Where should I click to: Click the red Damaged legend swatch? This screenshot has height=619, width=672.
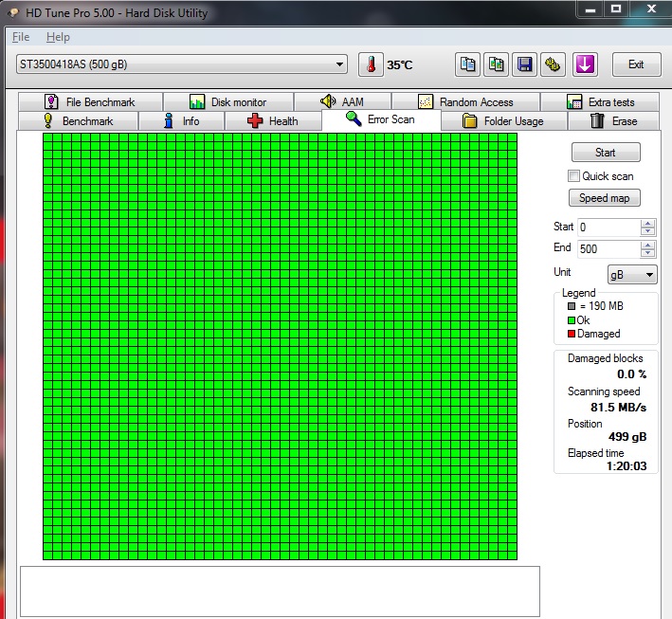pyautogui.click(x=572, y=334)
